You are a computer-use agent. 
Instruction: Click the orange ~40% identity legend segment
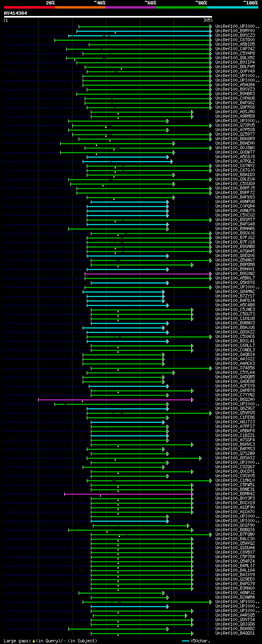[80, 7]
